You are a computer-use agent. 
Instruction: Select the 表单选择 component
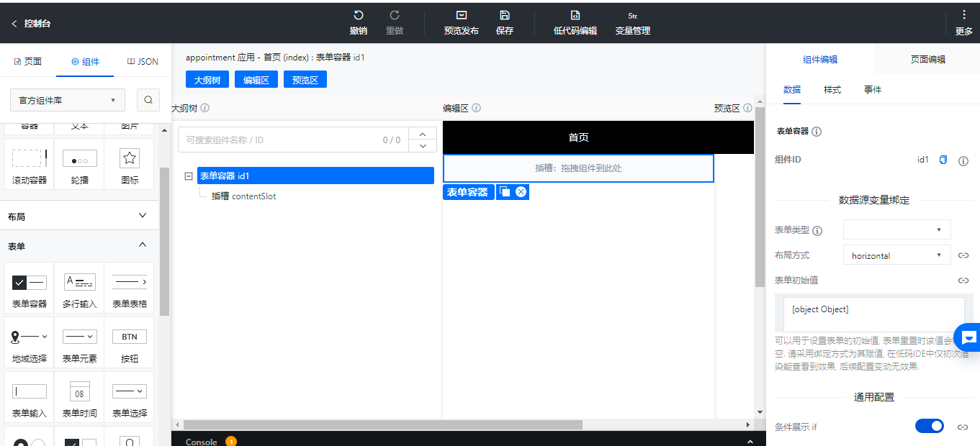[x=130, y=397]
